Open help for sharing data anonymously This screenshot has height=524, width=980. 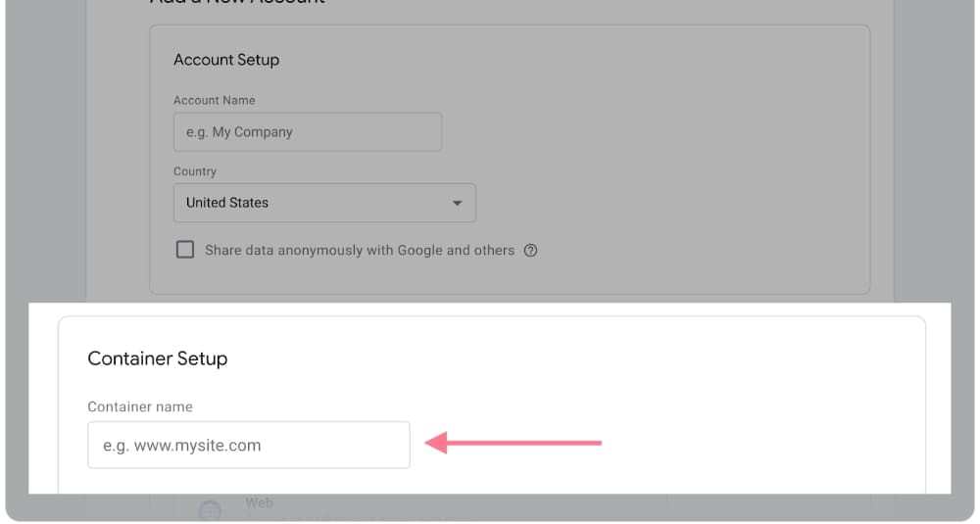click(x=530, y=251)
